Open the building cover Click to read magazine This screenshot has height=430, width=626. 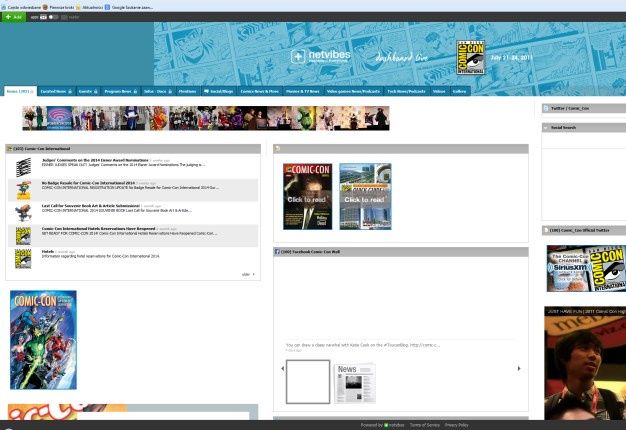point(365,196)
